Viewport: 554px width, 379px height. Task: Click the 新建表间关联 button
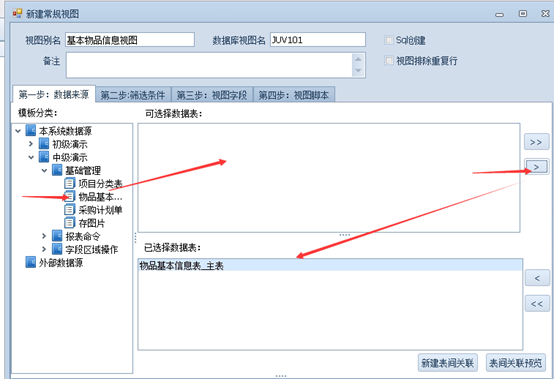[448, 363]
